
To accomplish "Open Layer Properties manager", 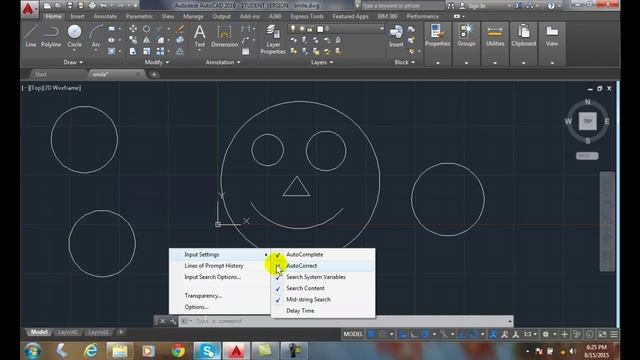I will [x=273, y=39].
